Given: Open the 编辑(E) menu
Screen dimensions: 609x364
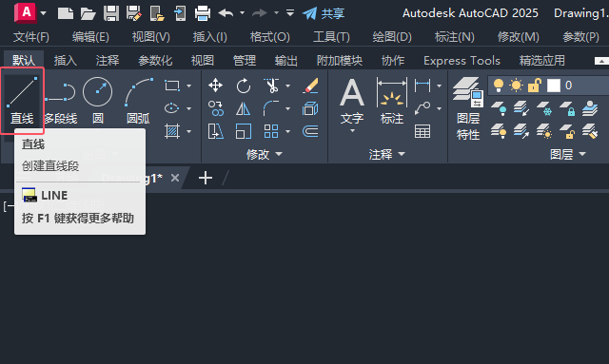Looking at the screenshot, I should click(x=90, y=37).
